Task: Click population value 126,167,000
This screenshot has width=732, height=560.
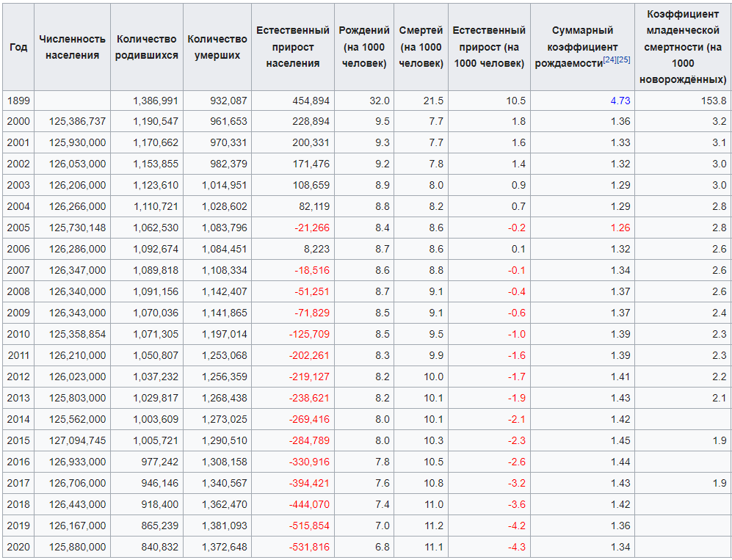Action: (x=78, y=526)
